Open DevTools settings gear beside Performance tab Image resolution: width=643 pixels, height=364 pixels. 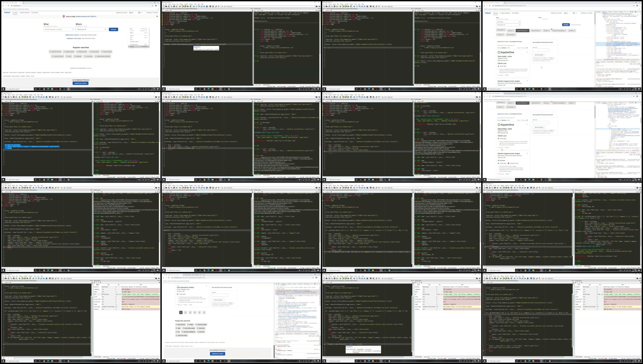315,284
